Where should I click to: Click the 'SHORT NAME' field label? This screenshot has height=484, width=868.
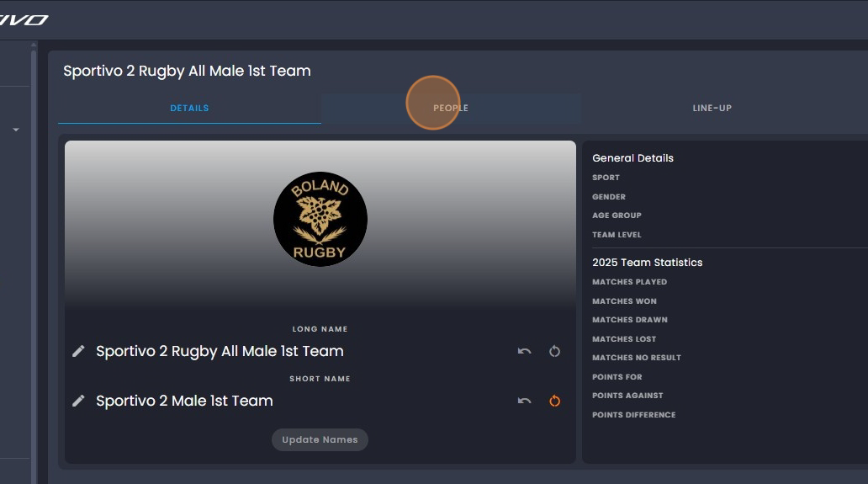tap(320, 379)
